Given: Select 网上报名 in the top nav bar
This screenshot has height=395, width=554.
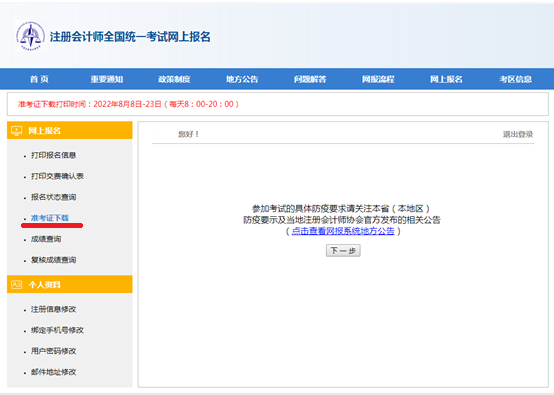Looking at the screenshot, I should coord(446,79).
